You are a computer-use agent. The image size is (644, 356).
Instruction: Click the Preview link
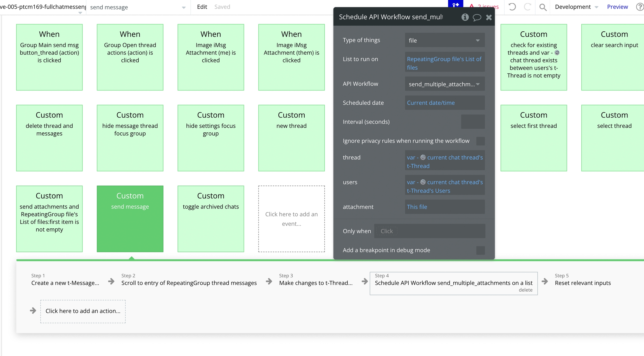[617, 7]
